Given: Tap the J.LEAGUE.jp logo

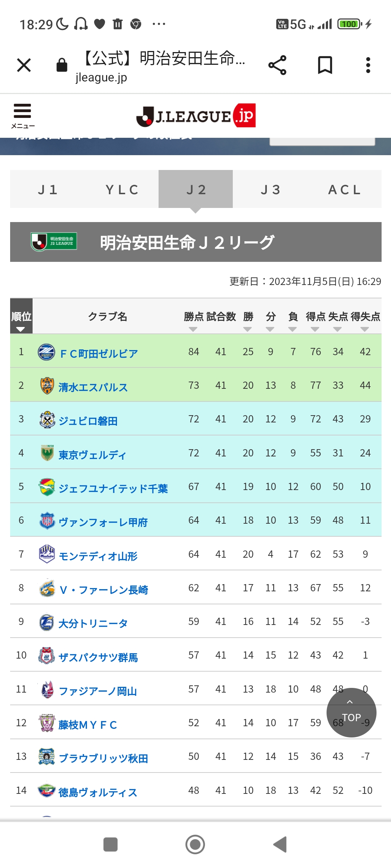Looking at the screenshot, I should [x=196, y=116].
